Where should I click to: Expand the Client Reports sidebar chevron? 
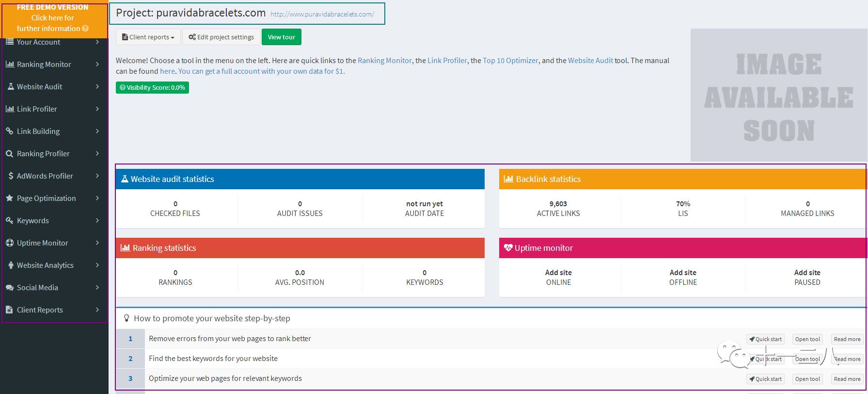97,310
